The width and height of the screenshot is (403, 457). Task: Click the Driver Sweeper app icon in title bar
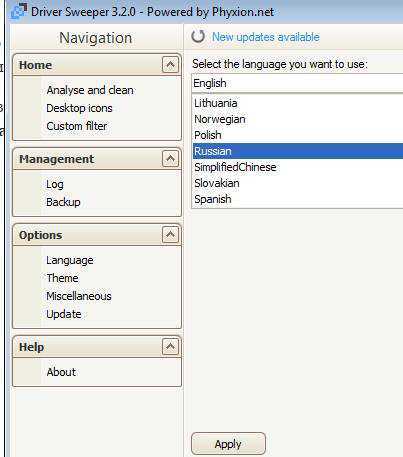[19, 11]
